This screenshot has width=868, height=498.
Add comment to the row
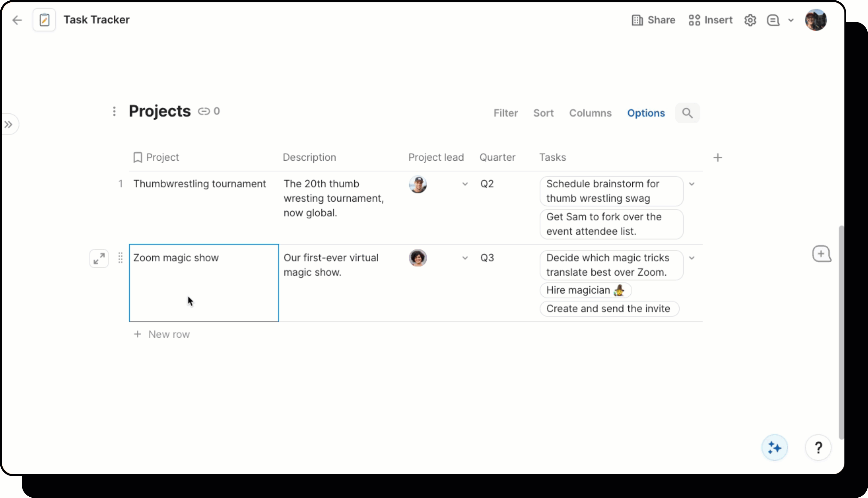tap(821, 254)
